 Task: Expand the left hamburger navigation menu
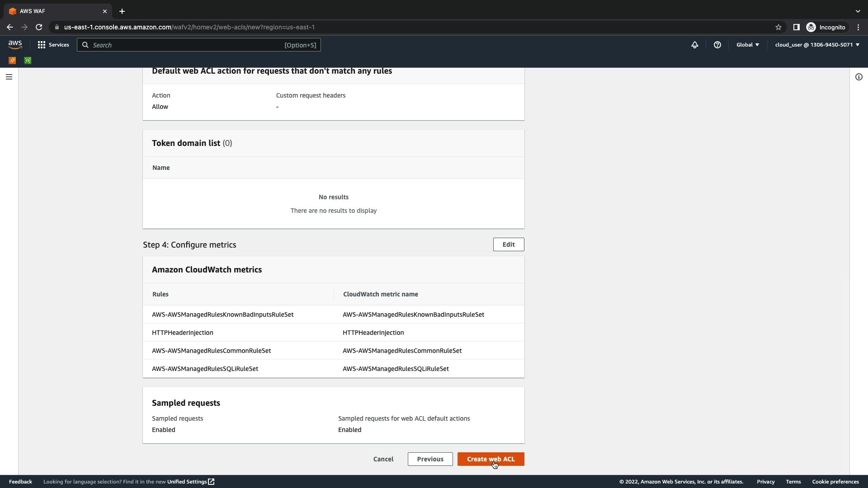[x=9, y=77]
